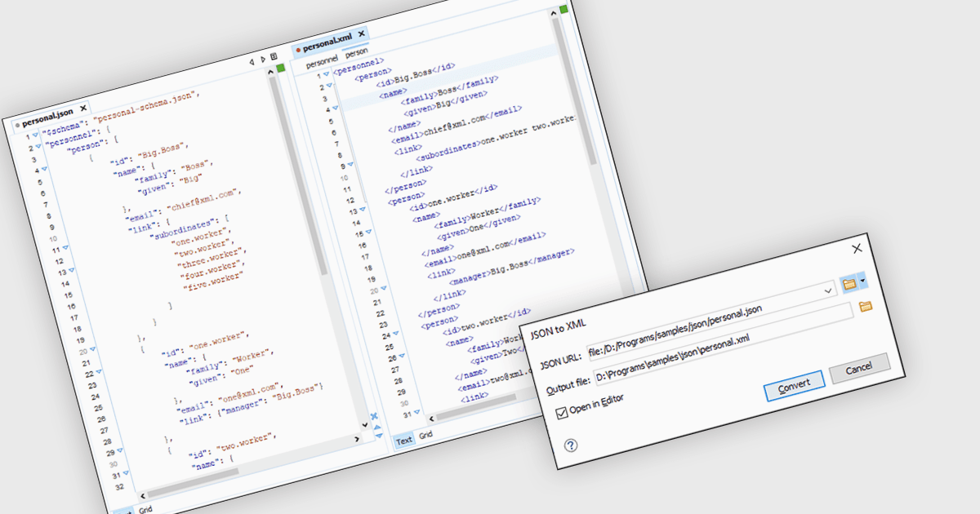Toggle the Open in Editor checkbox
This screenshot has width=980, height=514.
(x=561, y=413)
